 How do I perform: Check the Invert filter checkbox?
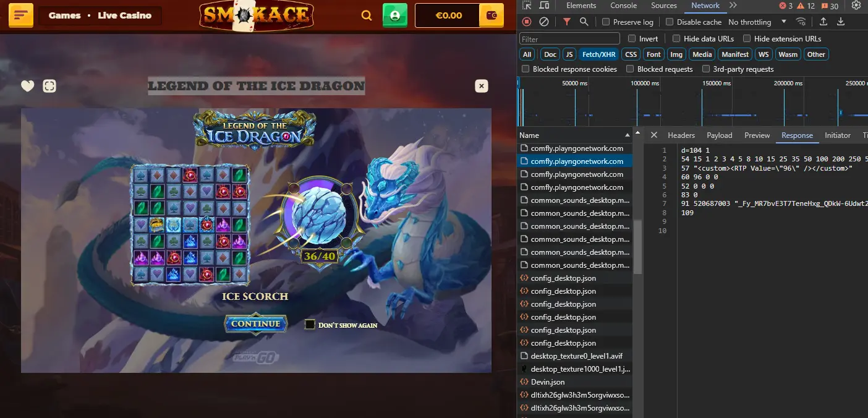pyautogui.click(x=632, y=38)
